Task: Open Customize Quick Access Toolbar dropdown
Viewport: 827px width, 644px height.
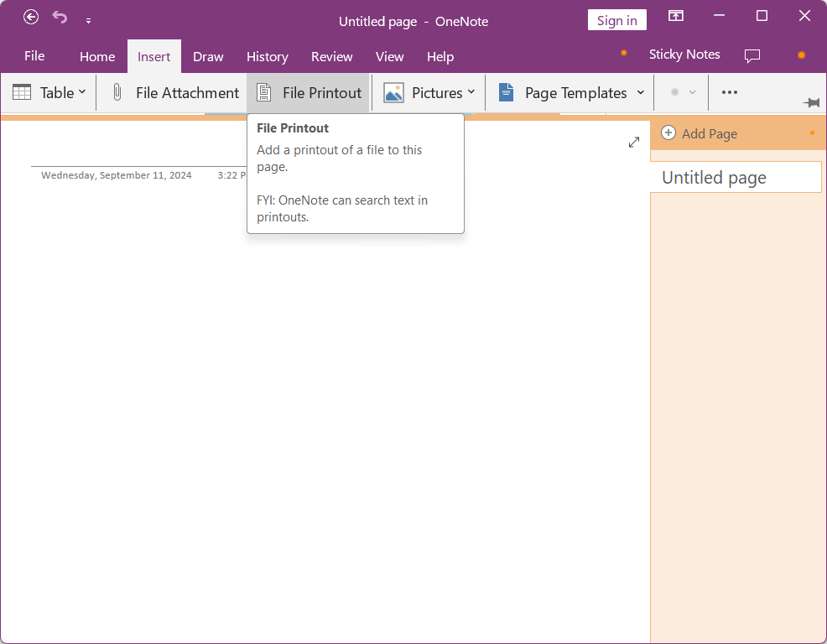Action: (88, 21)
